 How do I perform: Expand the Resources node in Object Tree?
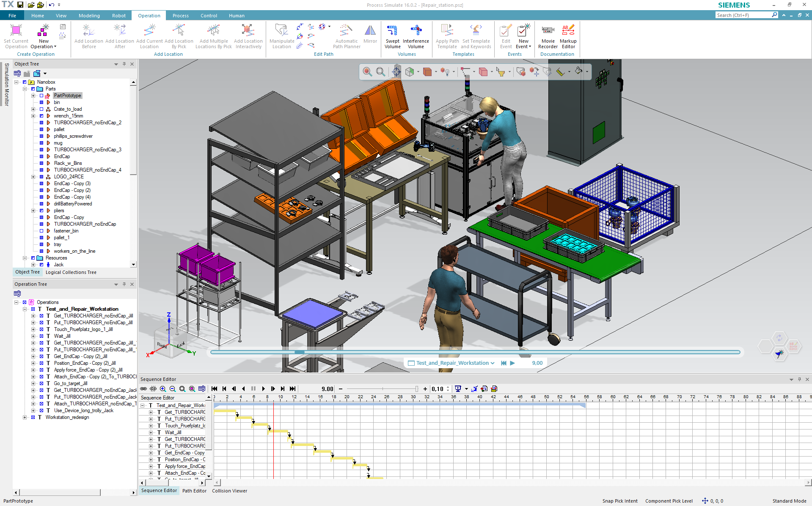(25, 258)
